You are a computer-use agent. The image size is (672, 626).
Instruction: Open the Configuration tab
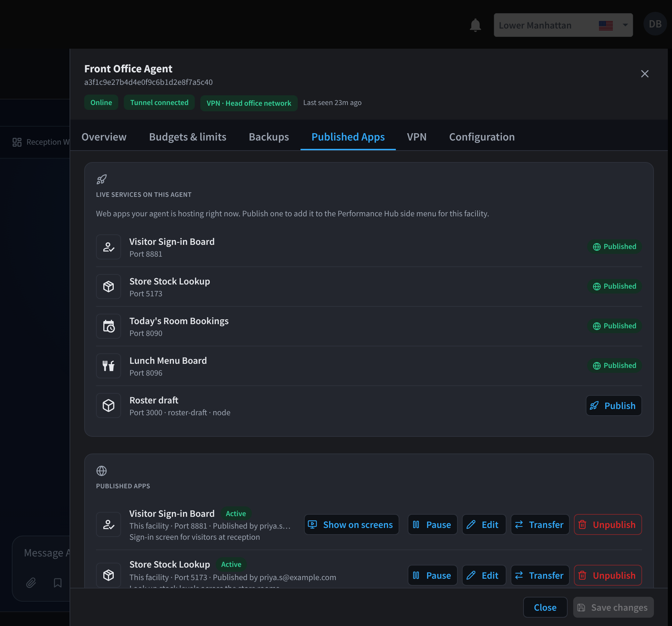(x=482, y=137)
